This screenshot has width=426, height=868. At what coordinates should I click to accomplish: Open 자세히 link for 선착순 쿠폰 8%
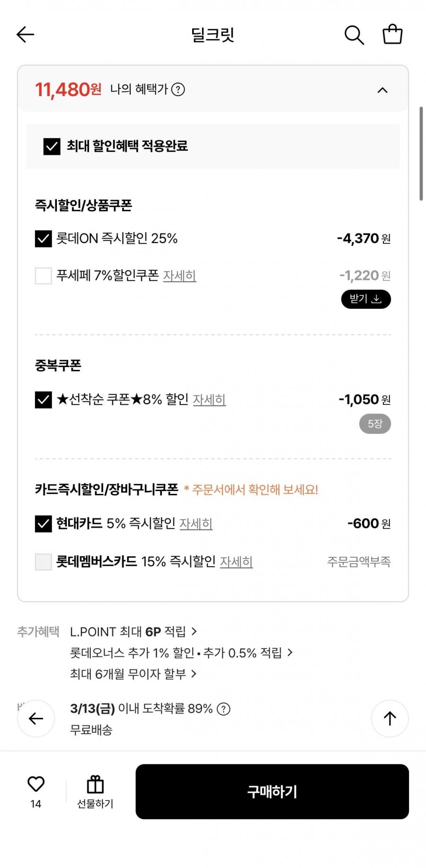tap(209, 400)
